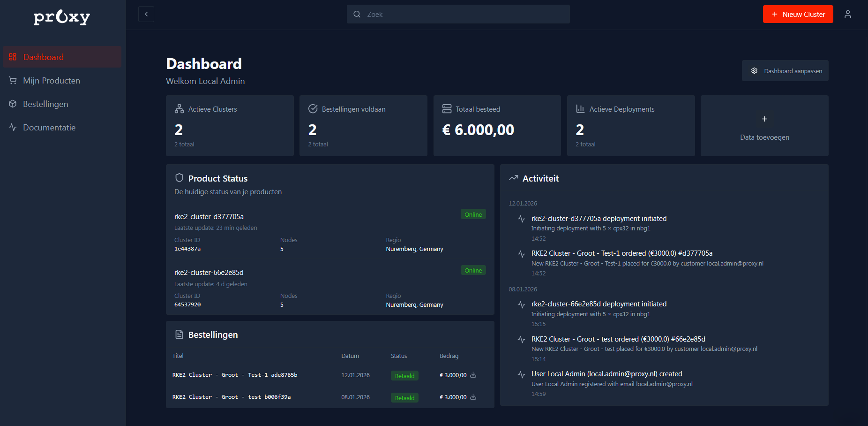Click the bar chart icon on Actieve Deployments card

click(580, 108)
